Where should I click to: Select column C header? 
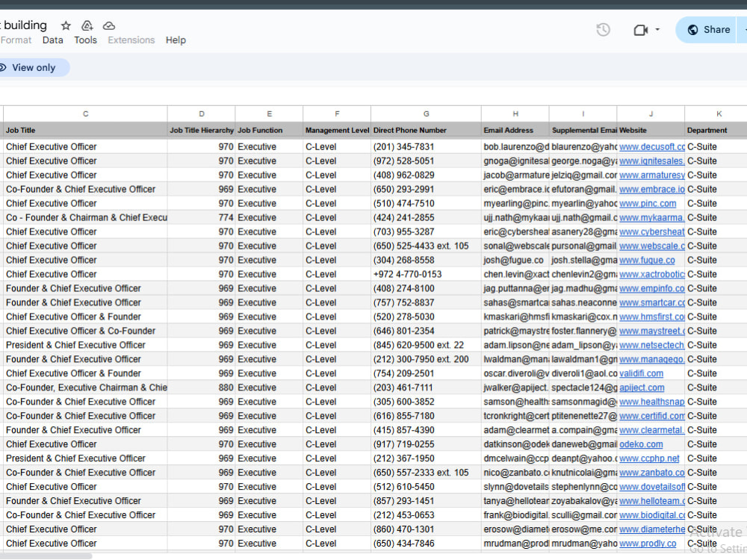pyautogui.click(x=85, y=113)
